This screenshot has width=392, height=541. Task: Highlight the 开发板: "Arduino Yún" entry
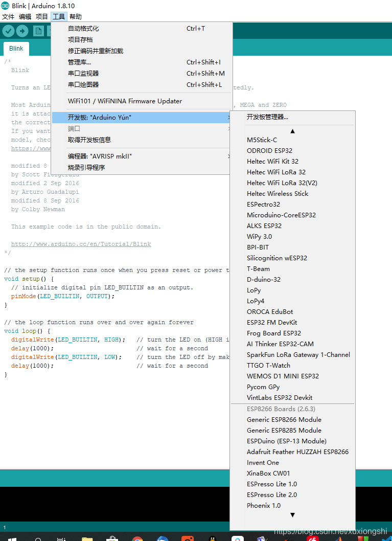(x=142, y=118)
